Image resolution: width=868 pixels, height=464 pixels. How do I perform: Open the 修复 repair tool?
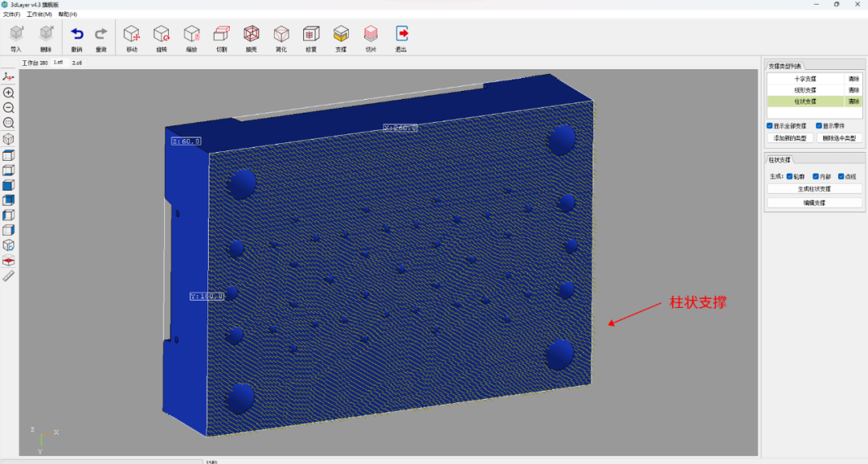point(311,35)
